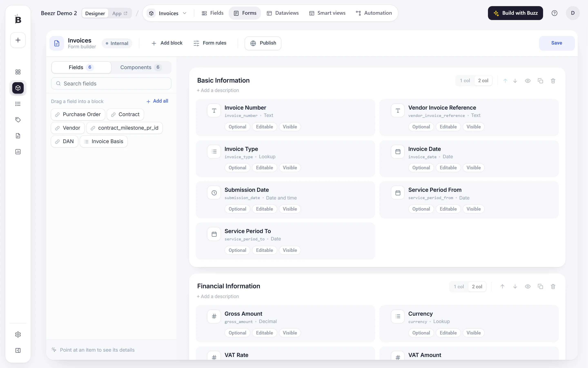
Task: Switch Basic Information to 1 col layout
Action: click(465, 81)
